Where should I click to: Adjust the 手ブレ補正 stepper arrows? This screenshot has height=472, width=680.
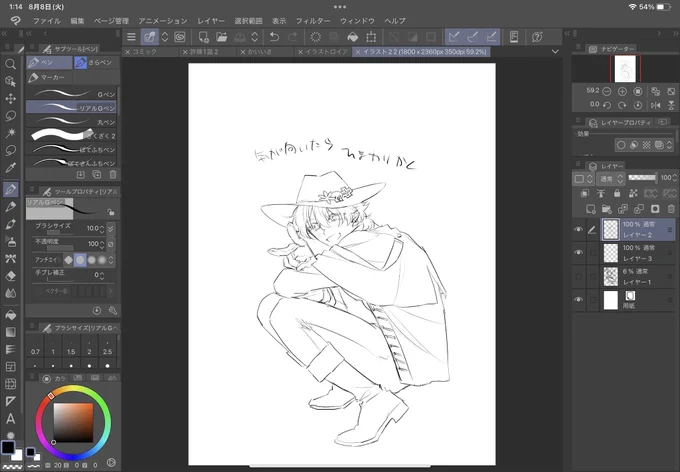pyautogui.click(x=102, y=275)
